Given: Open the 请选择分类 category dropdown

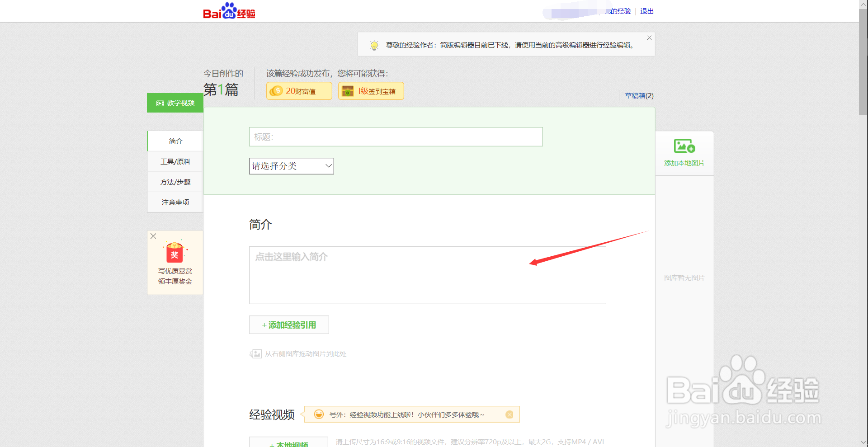Looking at the screenshot, I should (x=291, y=166).
